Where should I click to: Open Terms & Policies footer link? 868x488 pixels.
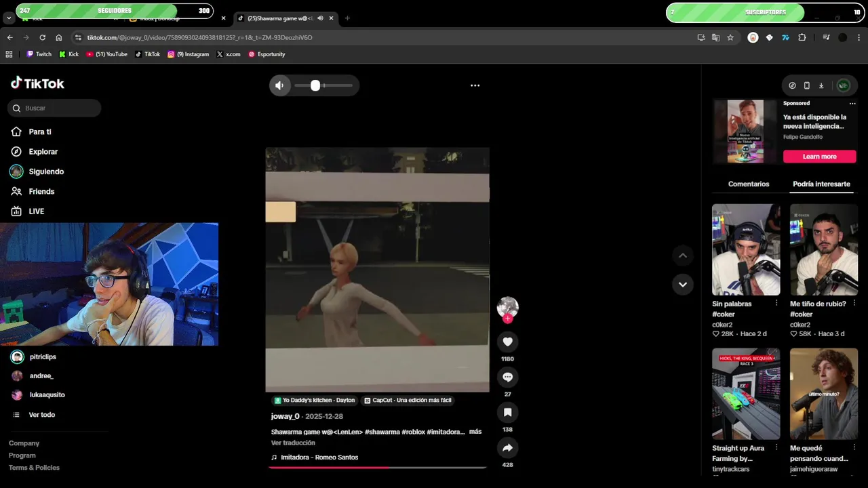coord(34,468)
